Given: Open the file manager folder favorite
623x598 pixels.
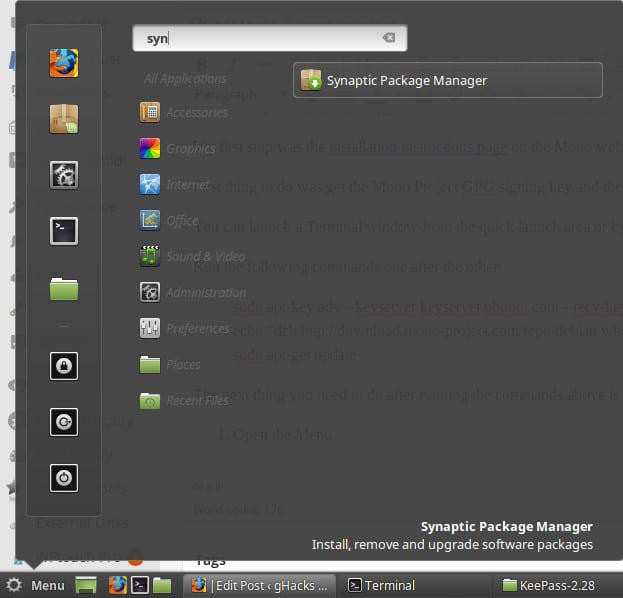Looking at the screenshot, I should pos(64,289).
